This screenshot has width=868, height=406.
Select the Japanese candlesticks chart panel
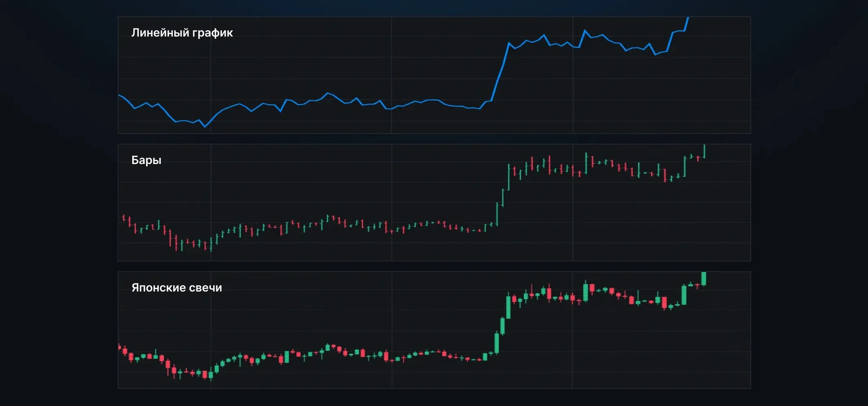(x=434, y=330)
